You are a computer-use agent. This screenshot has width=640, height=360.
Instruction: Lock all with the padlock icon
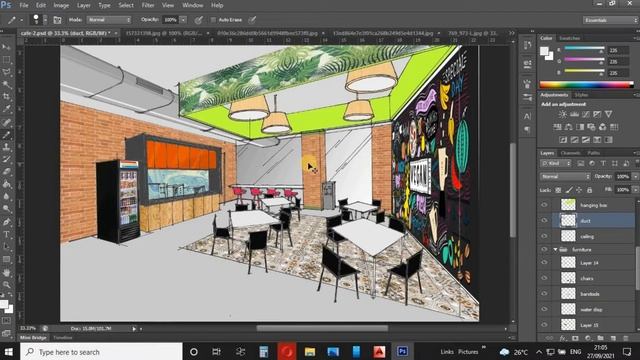589,190
